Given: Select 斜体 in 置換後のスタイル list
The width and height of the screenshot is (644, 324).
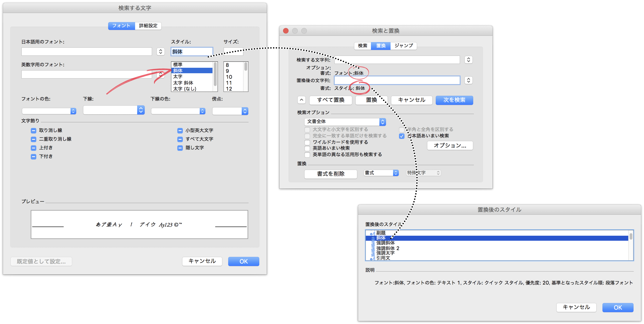Looking at the screenshot, I should click(x=497, y=238).
